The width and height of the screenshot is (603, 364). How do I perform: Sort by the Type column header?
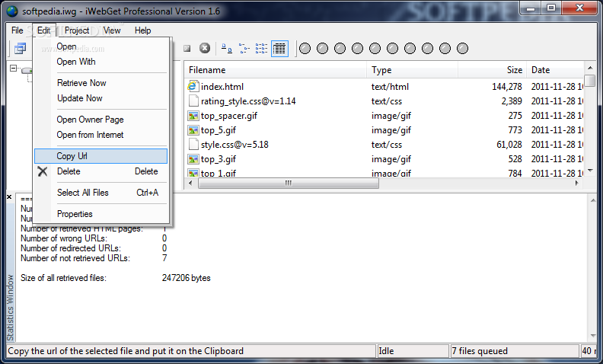coord(412,69)
